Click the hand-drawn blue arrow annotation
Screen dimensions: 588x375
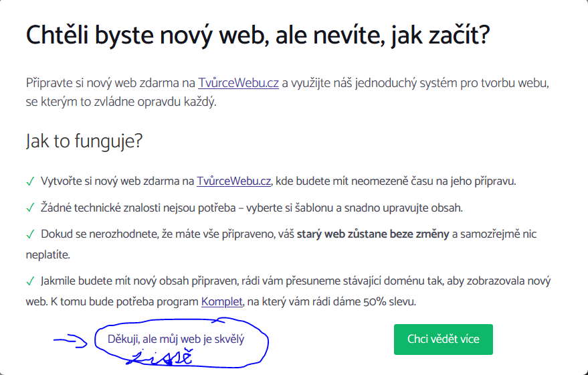[x=70, y=341]
